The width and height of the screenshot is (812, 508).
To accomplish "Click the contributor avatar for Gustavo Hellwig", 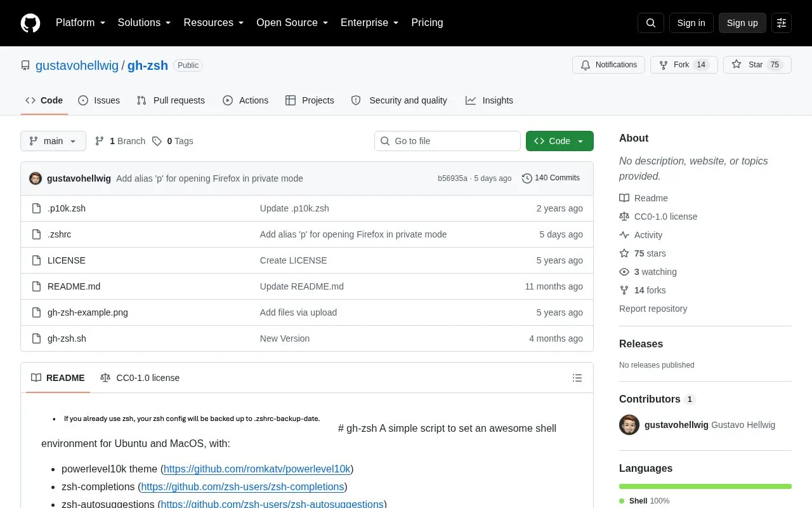I will tap(629, 425).
